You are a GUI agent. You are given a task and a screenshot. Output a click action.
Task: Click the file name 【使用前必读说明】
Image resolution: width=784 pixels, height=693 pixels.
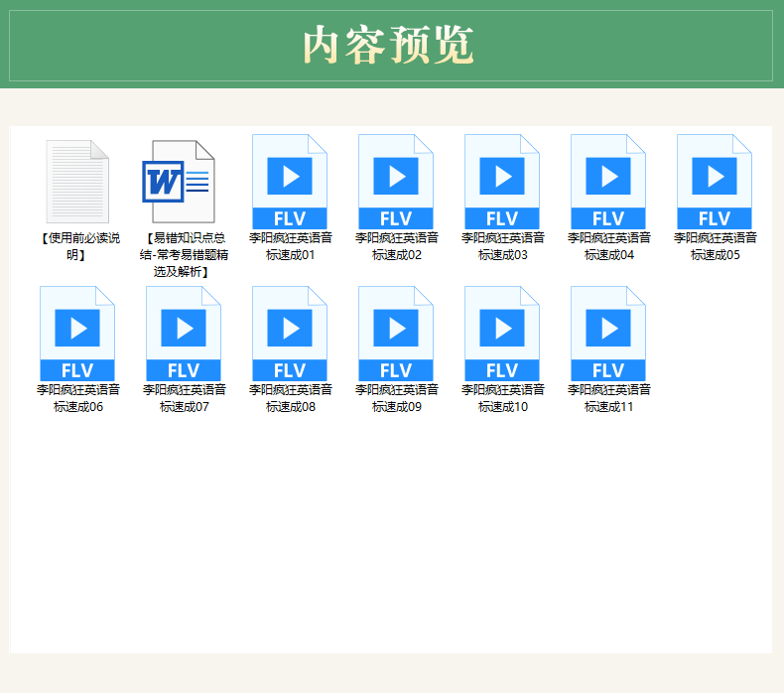[x=79, y=246]
